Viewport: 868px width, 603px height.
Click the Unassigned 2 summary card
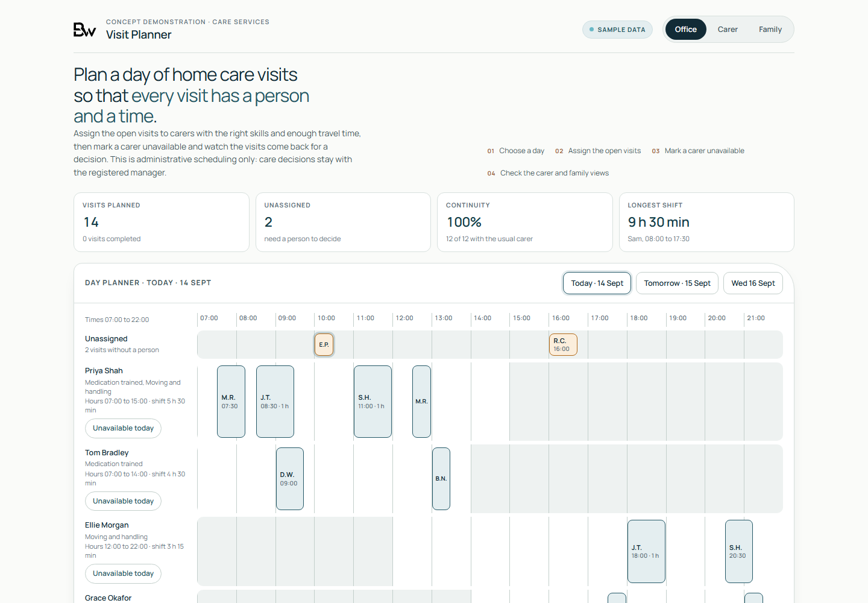point(343,223)
